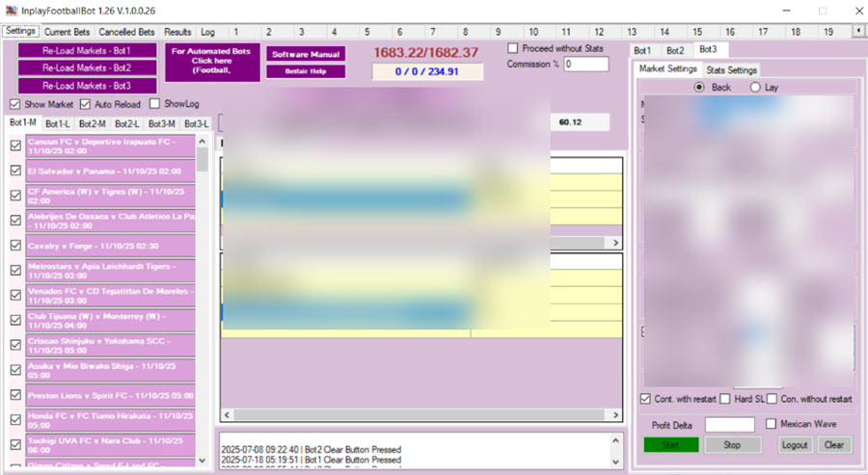Uncheck the Auto Reload checkbox
Viewport: 868px width, 475px height.
point(86,104)
